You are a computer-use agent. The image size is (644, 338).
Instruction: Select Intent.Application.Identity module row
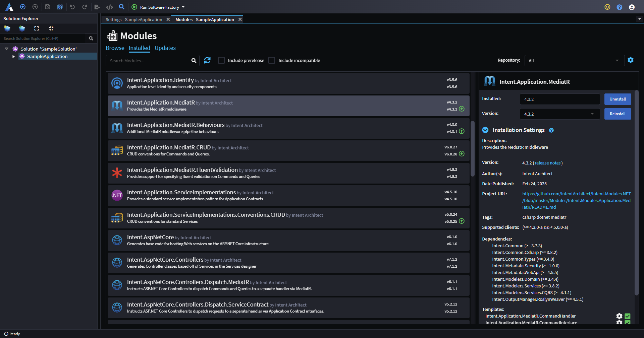pyautogui.click(x=288, y=83)
